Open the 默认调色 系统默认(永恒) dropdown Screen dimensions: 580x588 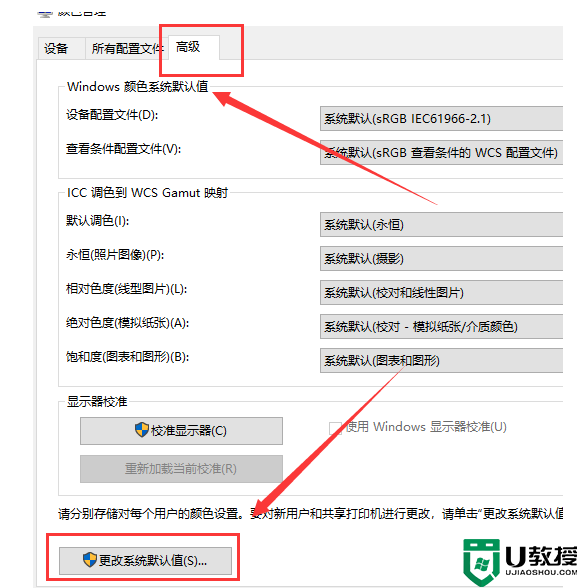pos(441,225)
